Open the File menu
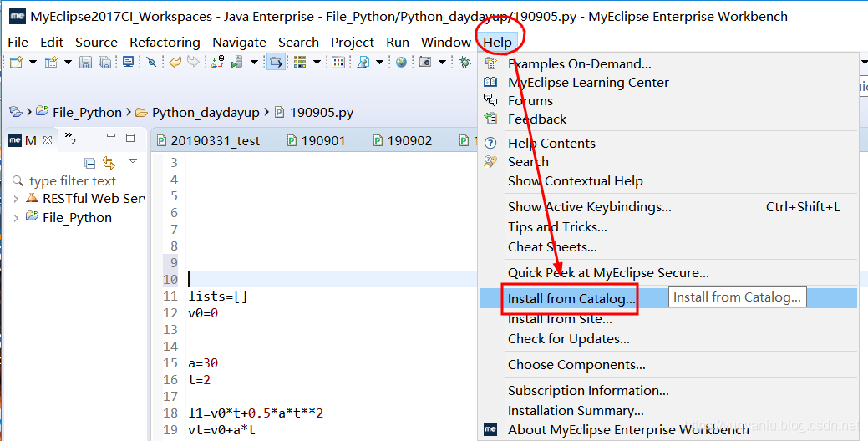 (18, 43)
